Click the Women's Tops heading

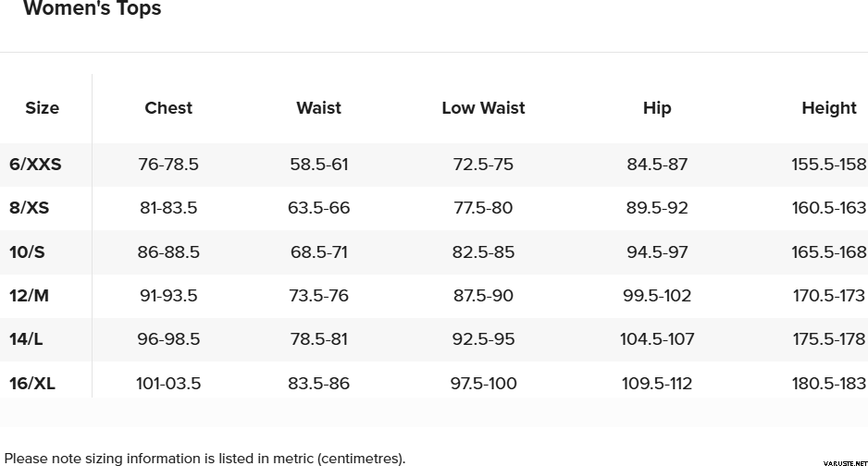tap(92, 9)
